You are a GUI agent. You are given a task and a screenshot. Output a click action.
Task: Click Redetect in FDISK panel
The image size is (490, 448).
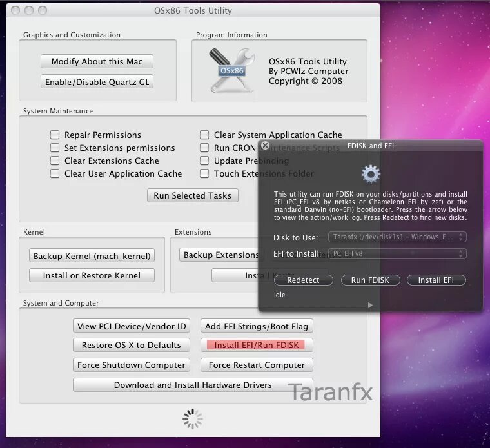303,280
